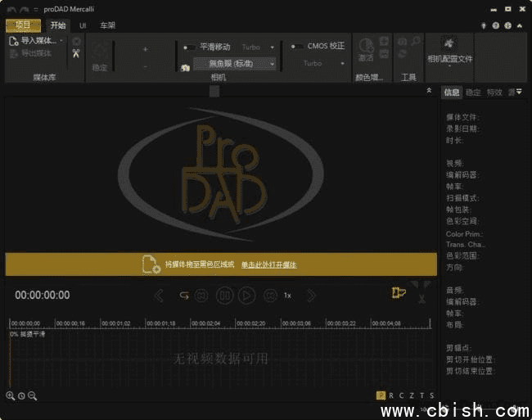Collapse the ribbon with top-right caret

click(x=520, y=25)
